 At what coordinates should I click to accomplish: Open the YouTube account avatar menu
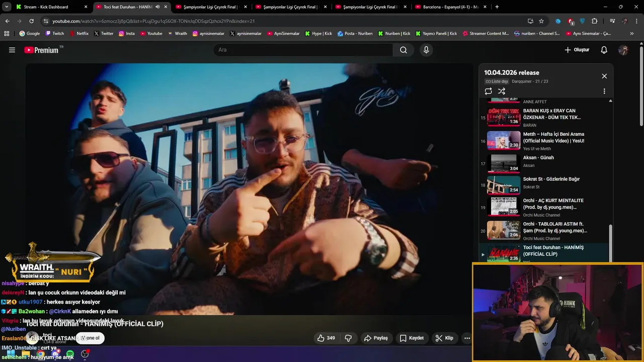click(x=623, y=50)
